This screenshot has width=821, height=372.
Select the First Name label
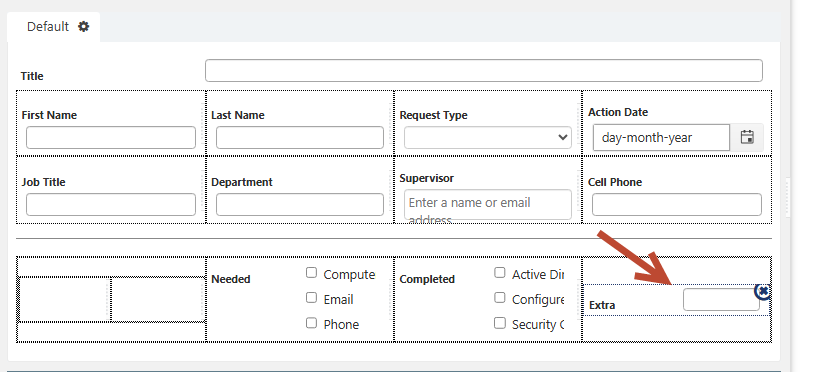coord(49,115)
